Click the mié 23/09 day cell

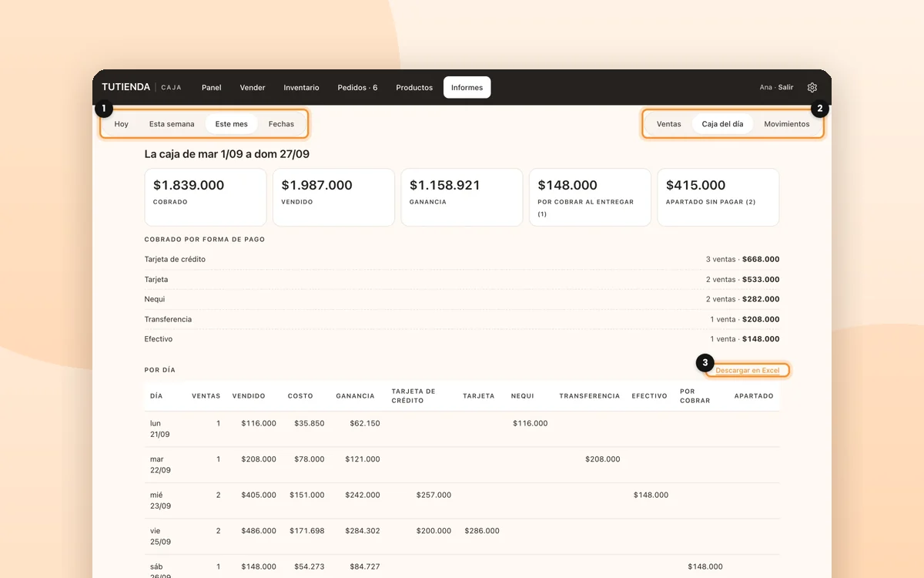pos(160,500)
